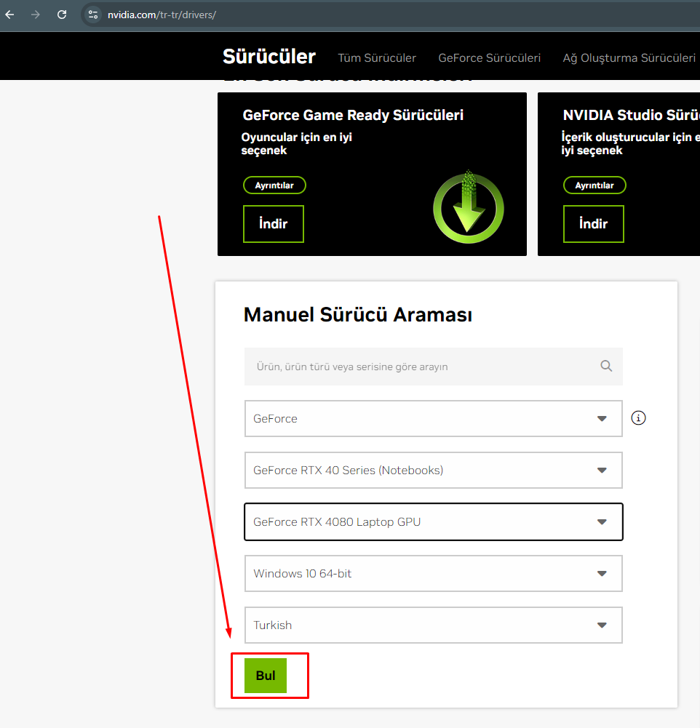Click the green download arrow graphic
Viewport: 700px width, 728px height.
[x=468, y=207]
